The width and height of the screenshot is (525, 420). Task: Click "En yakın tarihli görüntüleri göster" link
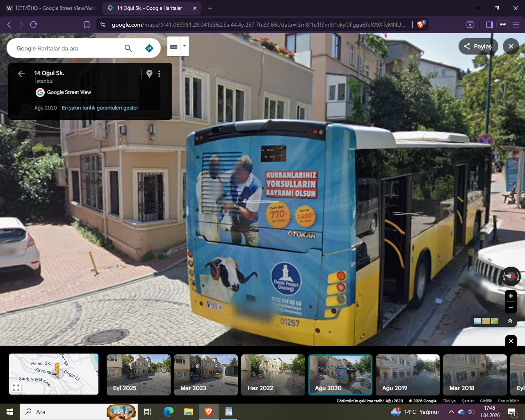coord(100,108)
